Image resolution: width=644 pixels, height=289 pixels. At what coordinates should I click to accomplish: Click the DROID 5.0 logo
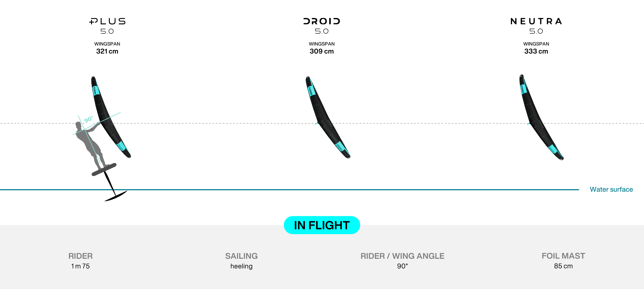(x=322, y=26)
